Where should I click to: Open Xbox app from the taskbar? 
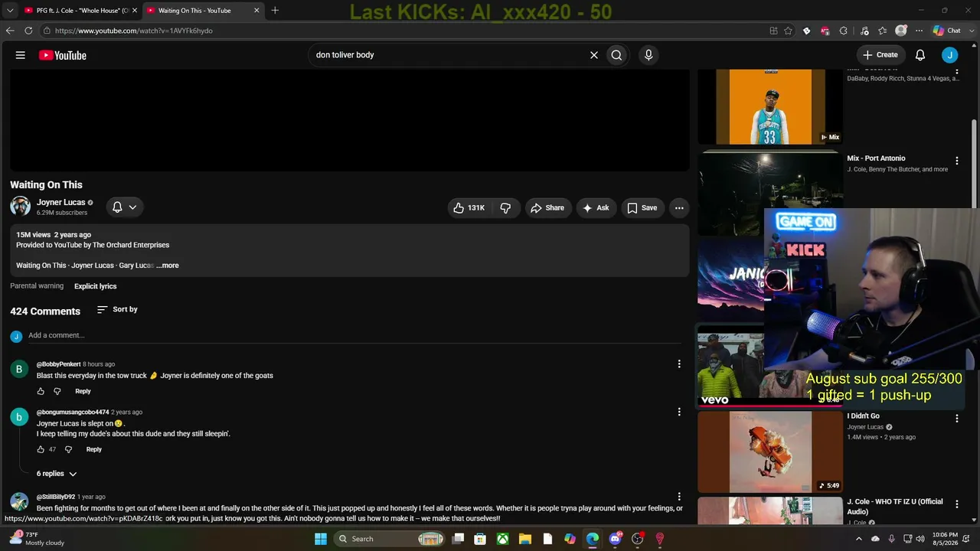[x=502, y=539]
